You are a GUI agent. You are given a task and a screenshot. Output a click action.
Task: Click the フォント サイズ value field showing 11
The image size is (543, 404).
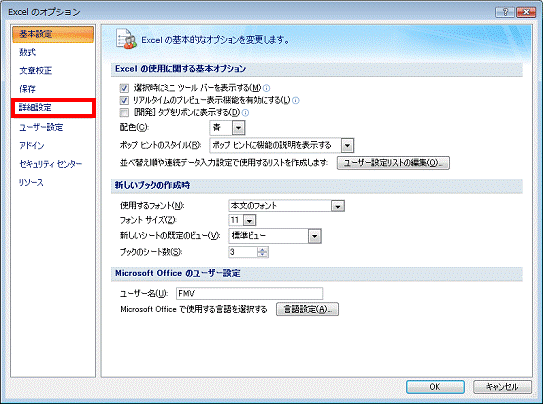point(236,220)
